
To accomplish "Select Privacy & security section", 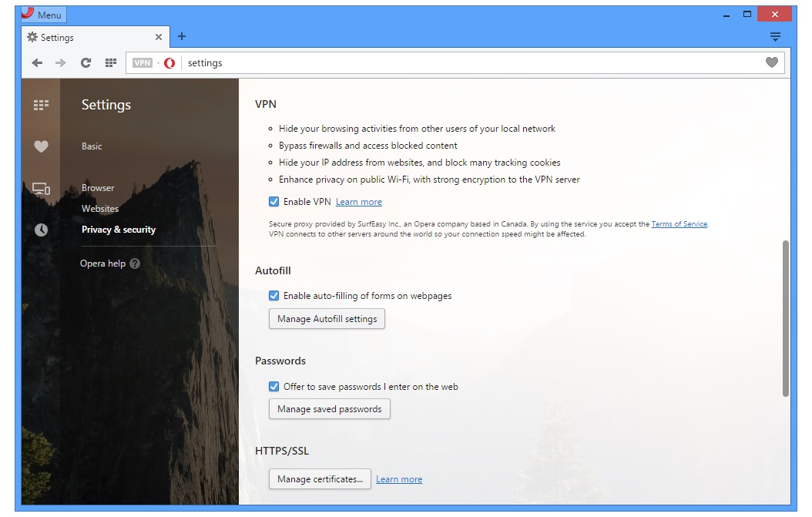I will [119, 229].
